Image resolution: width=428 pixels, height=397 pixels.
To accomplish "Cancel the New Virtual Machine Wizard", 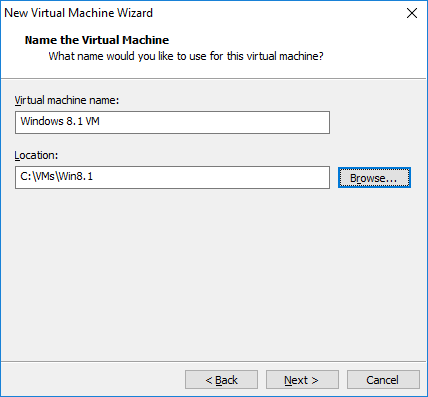I will (383, 380).
